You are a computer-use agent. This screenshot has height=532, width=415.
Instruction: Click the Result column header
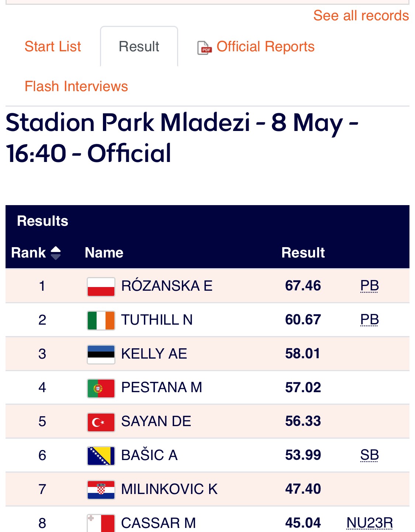[x=303, y=253]
